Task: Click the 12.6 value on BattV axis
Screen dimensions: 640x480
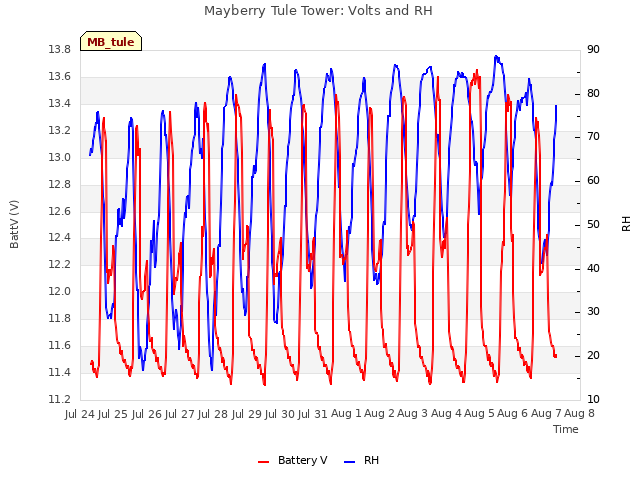Action: (x=59, y=211)
